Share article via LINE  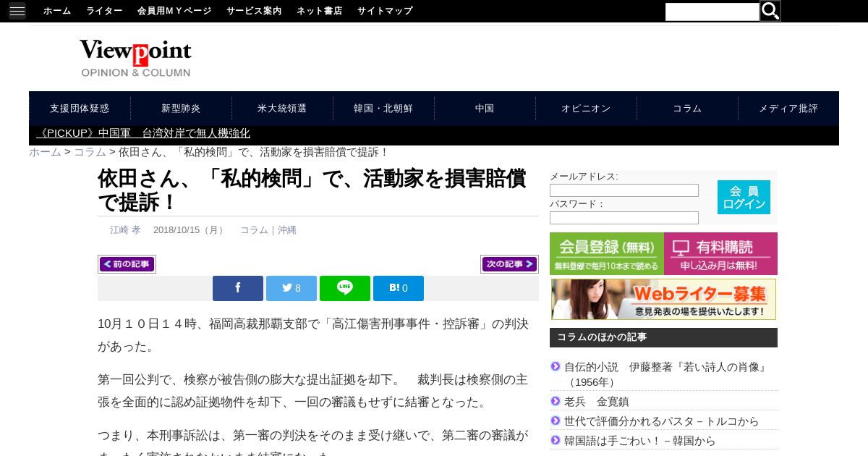(345, 288)
